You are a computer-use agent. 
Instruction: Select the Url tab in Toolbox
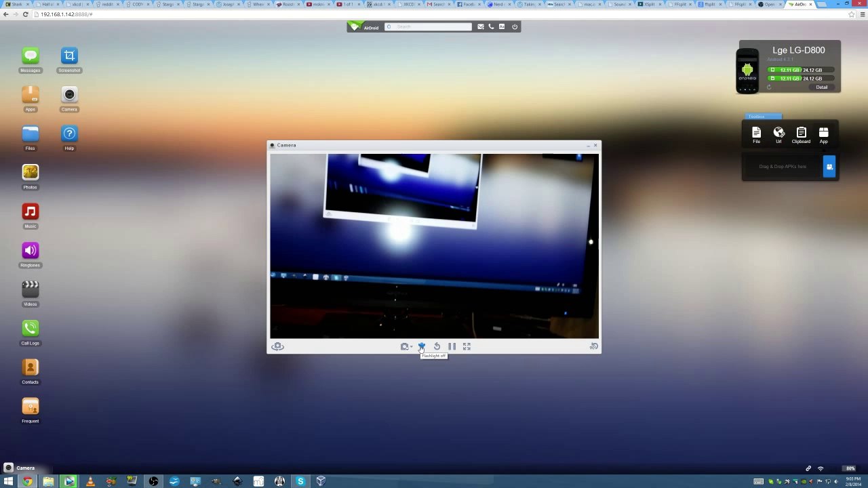pos(778,135)
